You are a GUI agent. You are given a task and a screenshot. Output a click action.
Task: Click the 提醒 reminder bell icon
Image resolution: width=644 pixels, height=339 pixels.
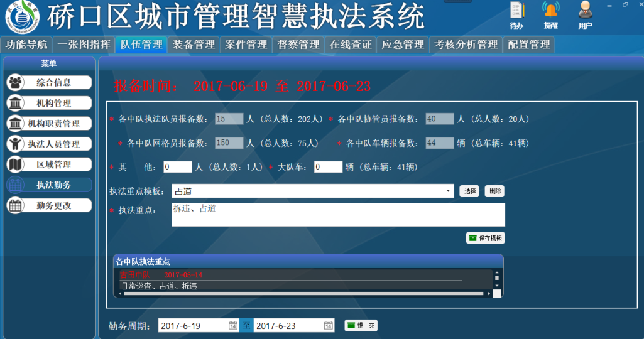coord(551,14)
